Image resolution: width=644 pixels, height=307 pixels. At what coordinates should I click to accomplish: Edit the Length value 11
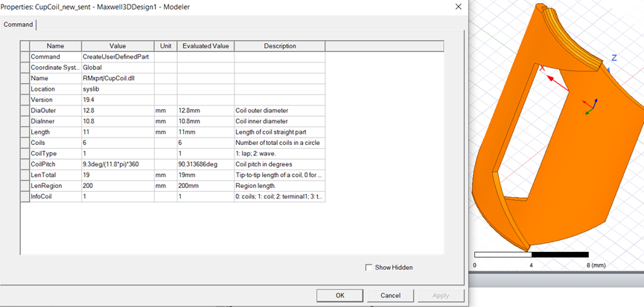tap(118, 132)
